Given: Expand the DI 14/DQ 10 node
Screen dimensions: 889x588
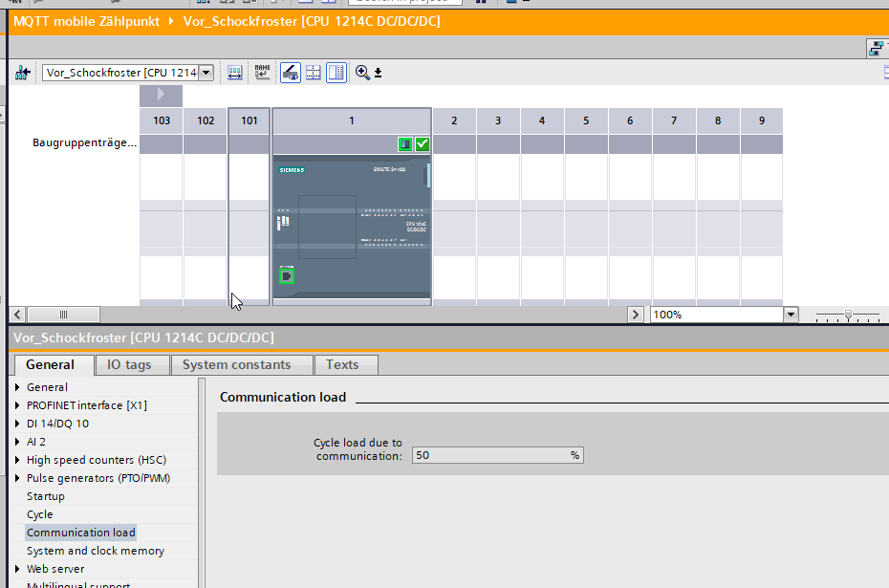Looking at the screenshot, I should 17,424.
